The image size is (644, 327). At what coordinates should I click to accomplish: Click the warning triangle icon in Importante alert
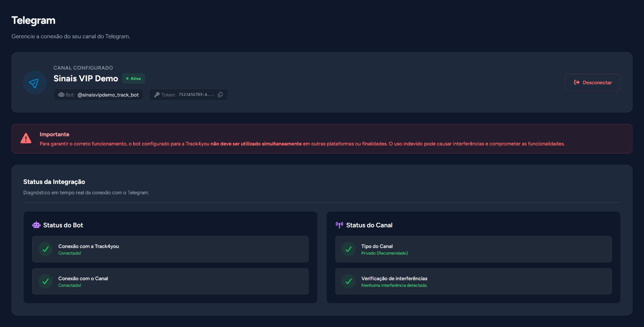coord(26,138)
